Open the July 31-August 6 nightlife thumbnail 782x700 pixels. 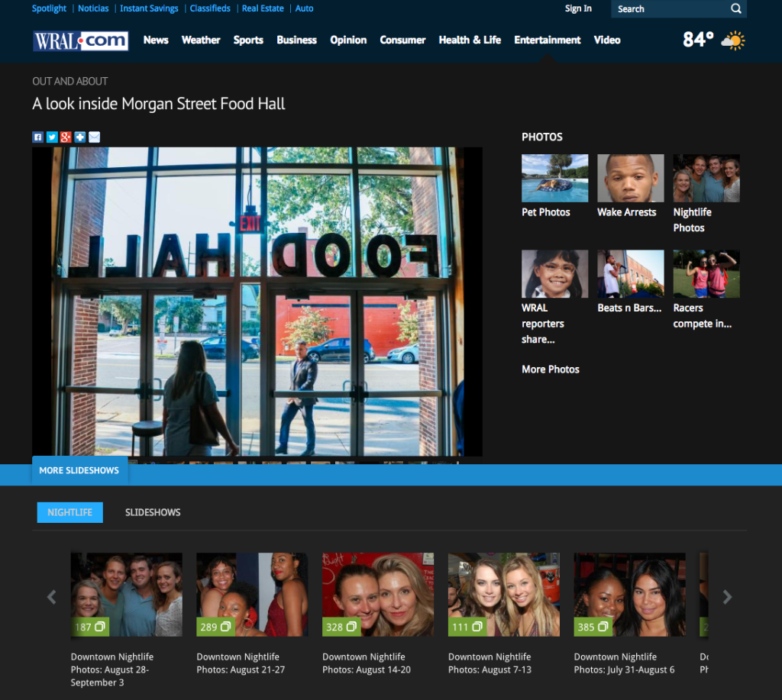(629, 595)
